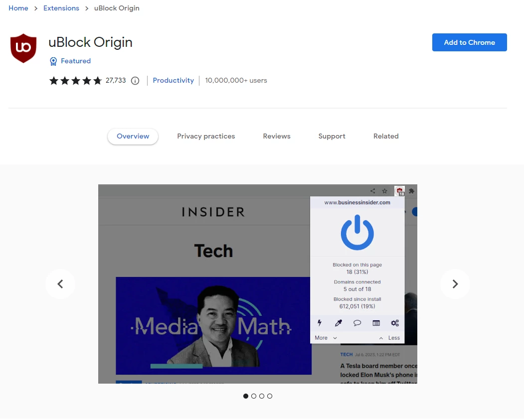Click the uBlock Origin breadcrumb text
The height and width of the screenshot is (420, 524).
pyautogui.click(x=117, y=8)
